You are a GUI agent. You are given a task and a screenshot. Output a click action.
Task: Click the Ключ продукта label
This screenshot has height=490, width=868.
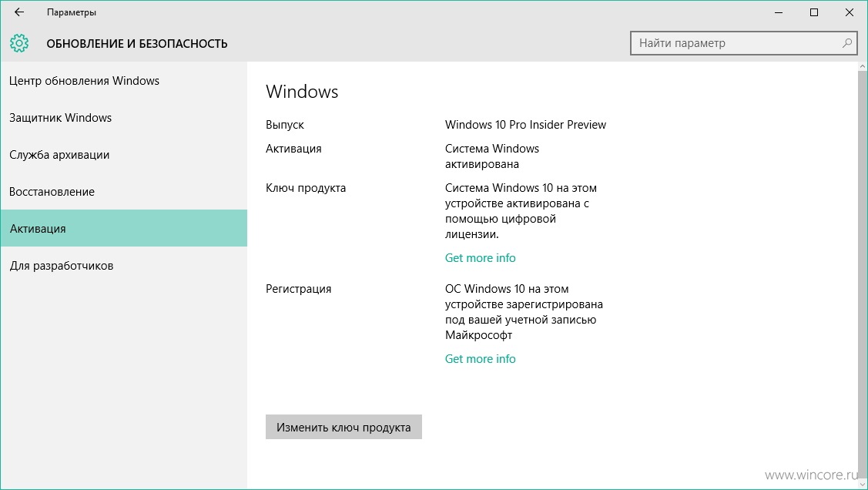(306, 188)
